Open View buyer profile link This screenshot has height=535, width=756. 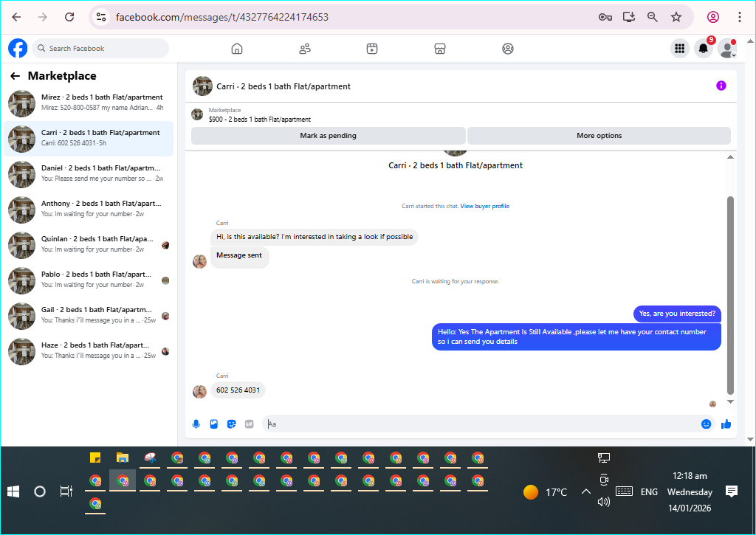click(484, 207)
